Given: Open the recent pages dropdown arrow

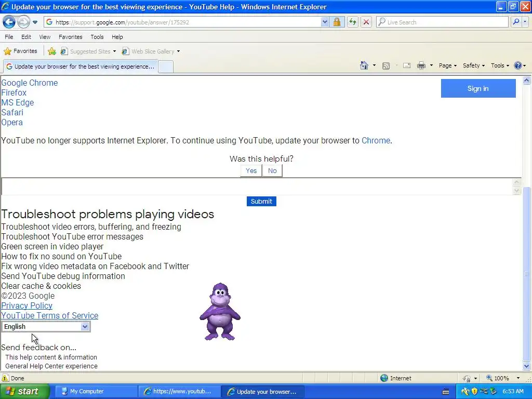Looking at the screenshot, I should click(35, 22).
